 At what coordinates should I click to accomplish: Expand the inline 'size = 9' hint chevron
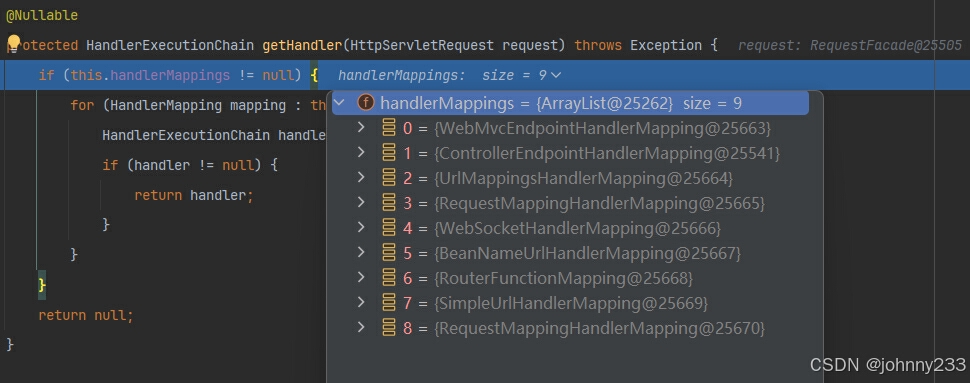556,75
